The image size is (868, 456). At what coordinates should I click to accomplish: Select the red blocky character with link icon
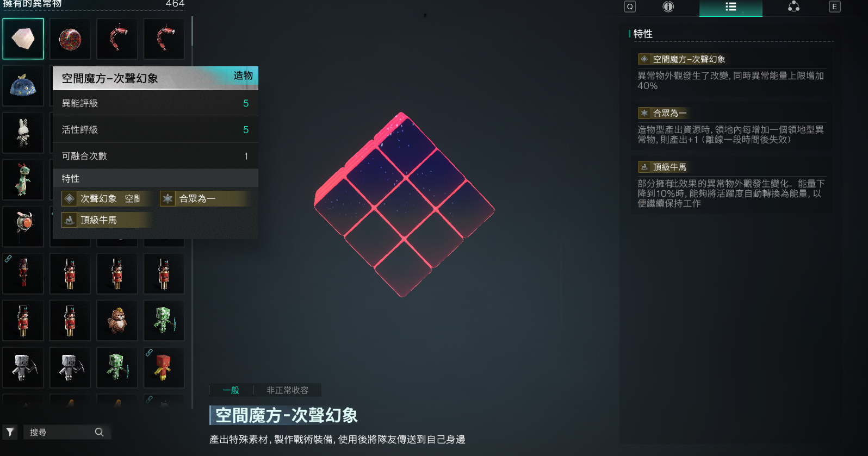point(164,367)
